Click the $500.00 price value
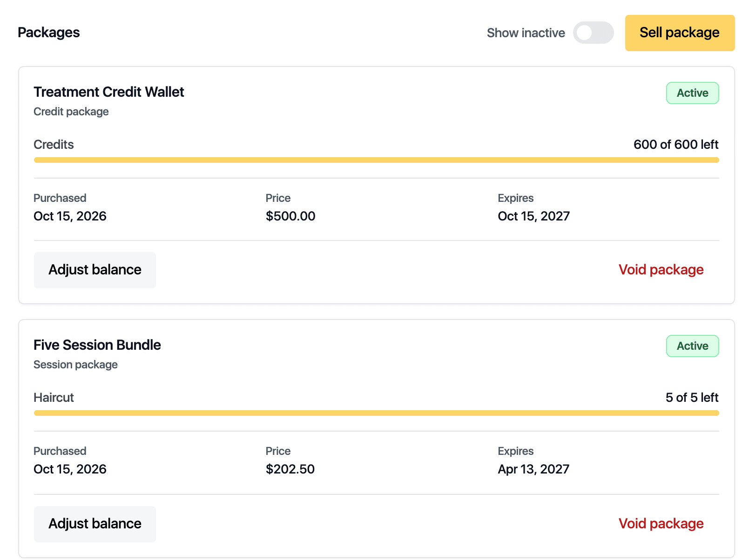 click(x=290, y=216)
